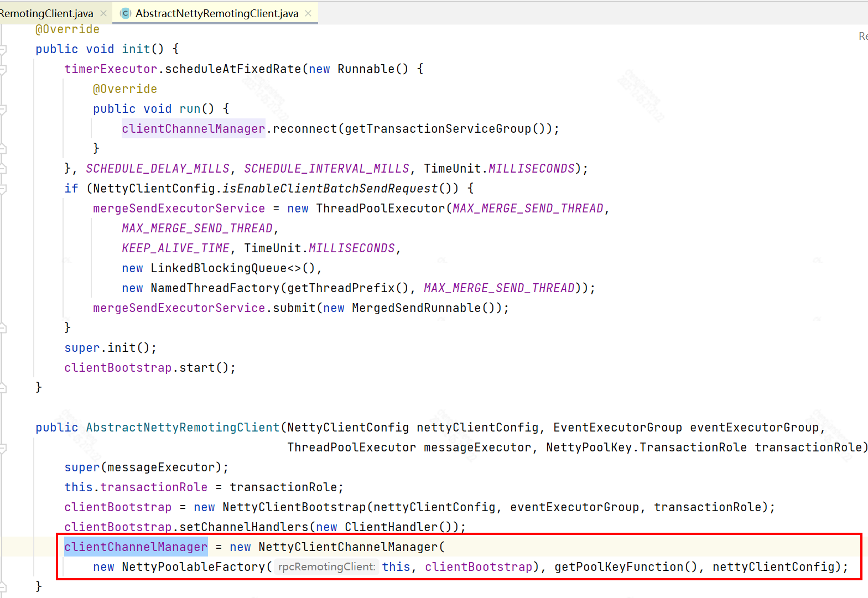Click timerExecutor in the scheduleAtFixedRate line

[x=111, y=69]
